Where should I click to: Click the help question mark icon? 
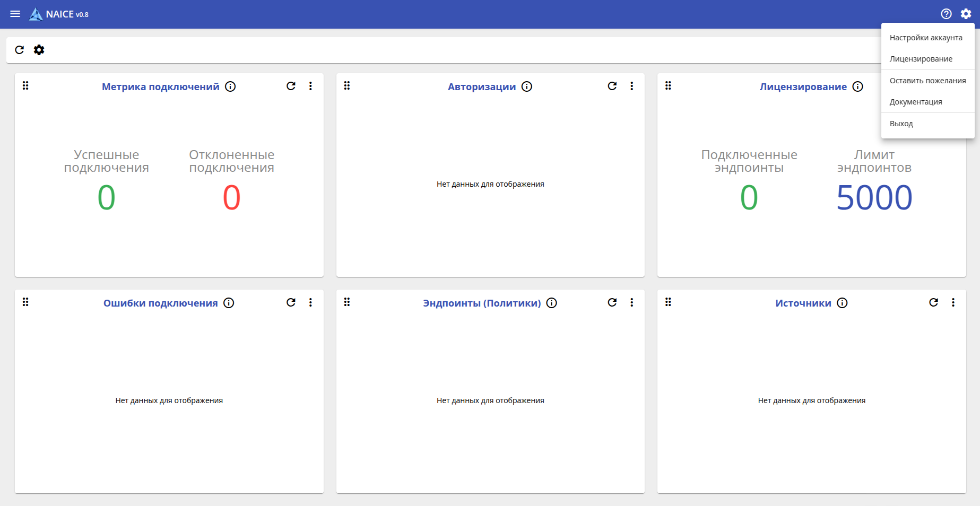click(946, 14)
